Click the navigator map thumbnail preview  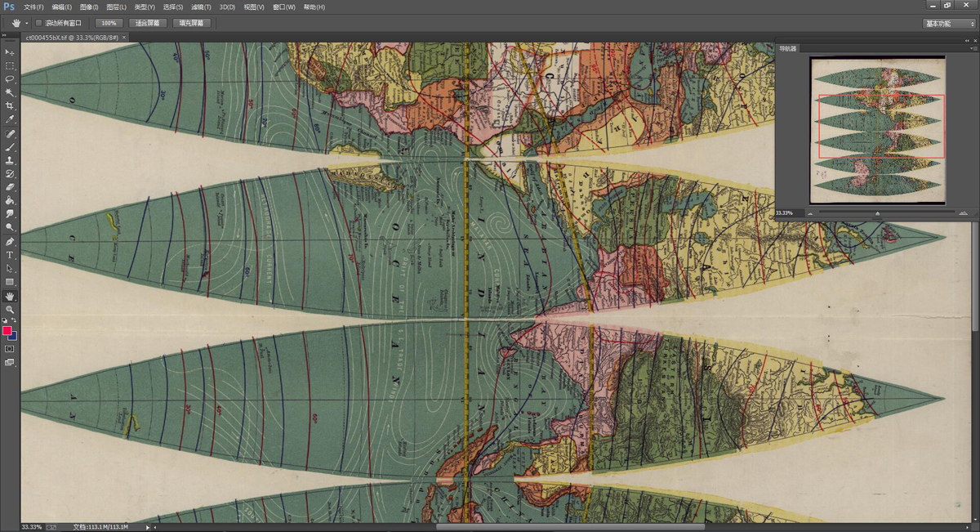(876, 129)
